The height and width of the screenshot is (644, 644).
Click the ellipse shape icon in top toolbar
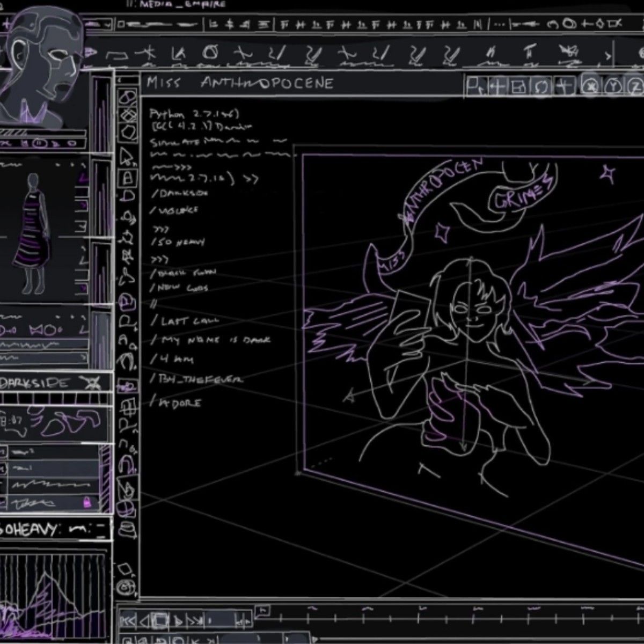570,24
